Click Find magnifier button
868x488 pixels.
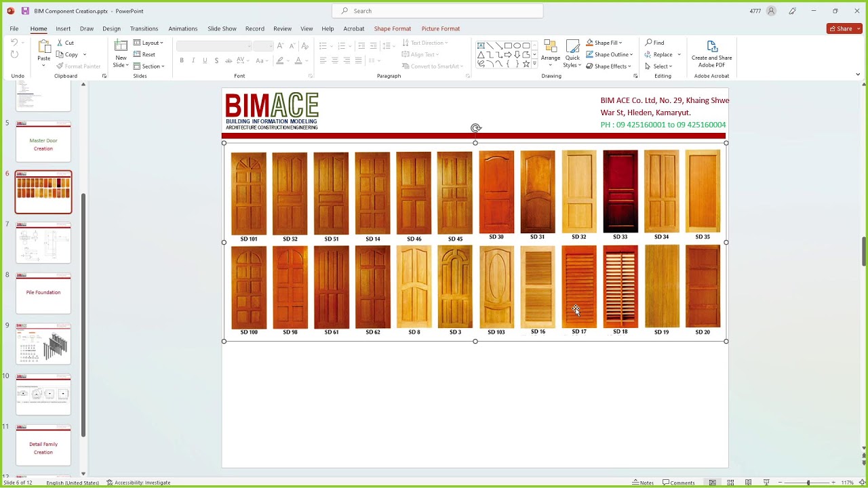(x=655, y=43)
